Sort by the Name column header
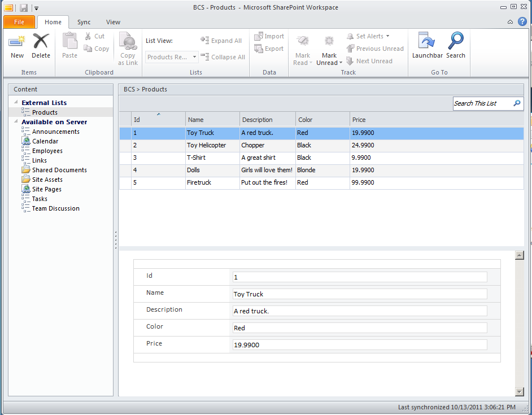 coord(212,120)
